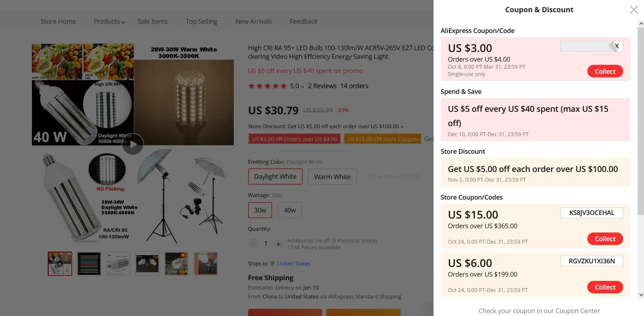Collect the US $15.00 store coupon
Viewport: 644px width, 316px height.
click(x=605, y=239)
